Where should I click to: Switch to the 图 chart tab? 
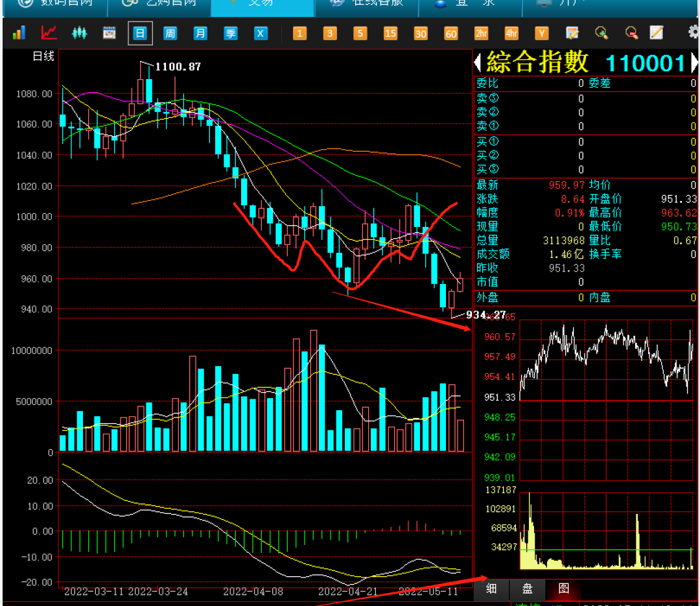click(564, 589)
